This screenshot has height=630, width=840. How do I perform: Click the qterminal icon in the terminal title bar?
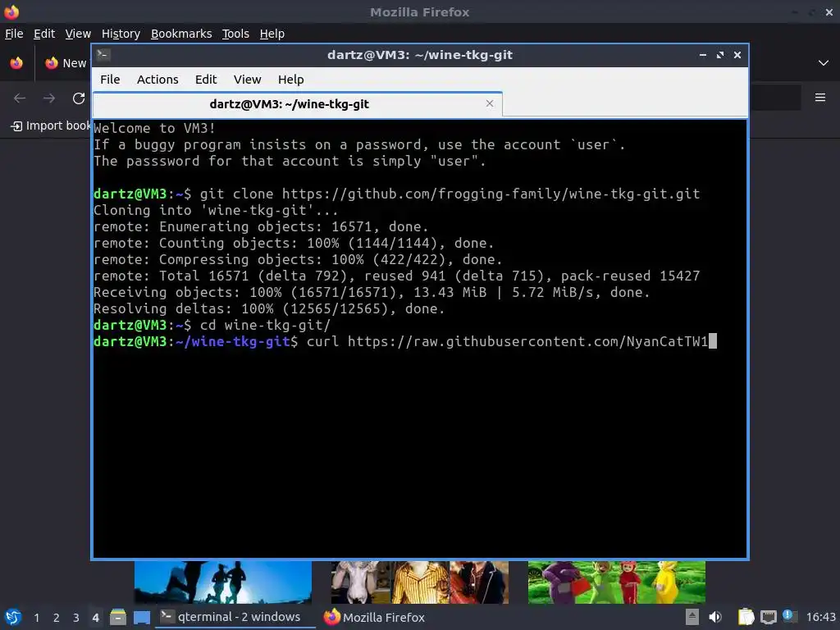coord(103,55)
